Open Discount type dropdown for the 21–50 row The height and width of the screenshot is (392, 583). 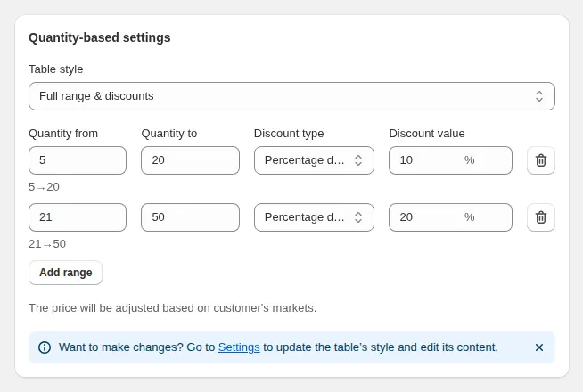point(314,217)
